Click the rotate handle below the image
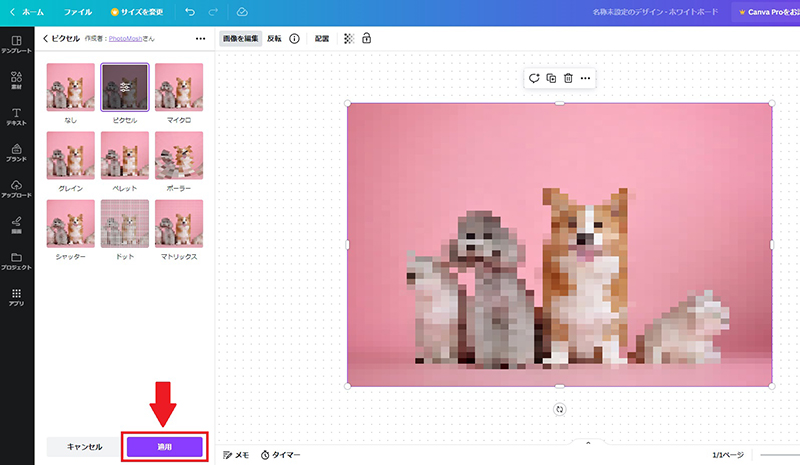The height and width of the screenshot is (465, 800). (x=560, y=409)
